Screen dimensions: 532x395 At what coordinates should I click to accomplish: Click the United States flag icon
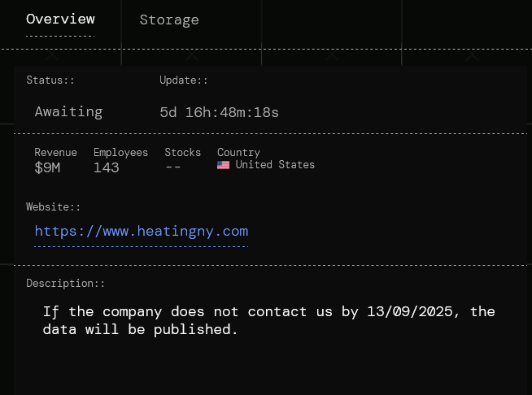tap(223, 165)
